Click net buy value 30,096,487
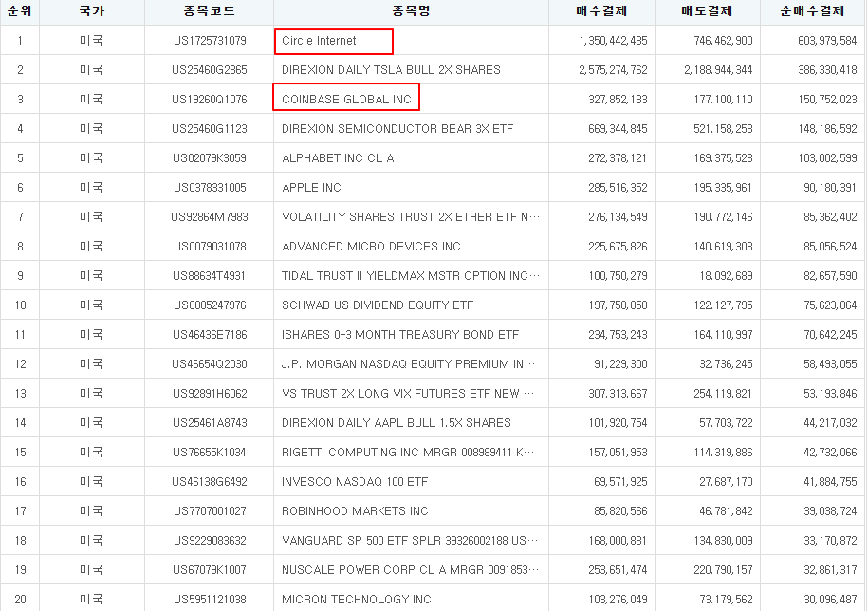 tap(830, 599)
